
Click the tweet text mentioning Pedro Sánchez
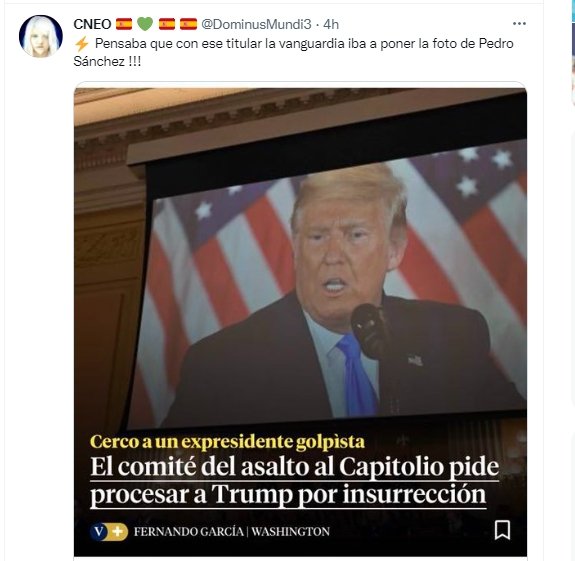(293, 52)
